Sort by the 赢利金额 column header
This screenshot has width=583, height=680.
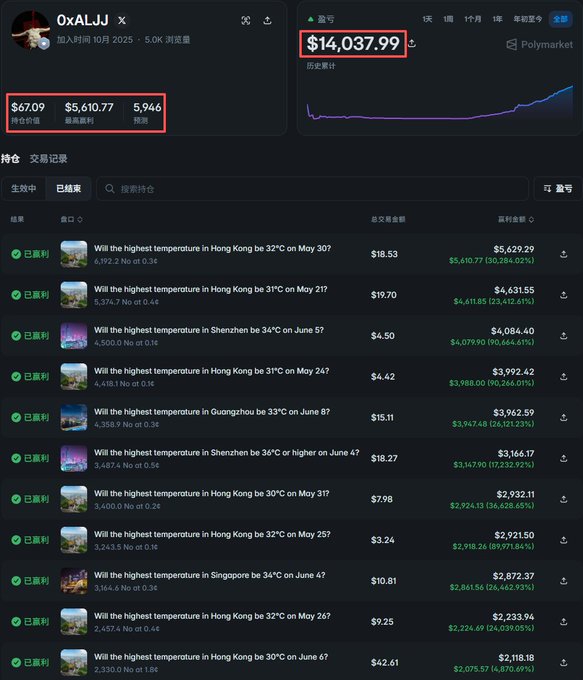tap(516, 219)
